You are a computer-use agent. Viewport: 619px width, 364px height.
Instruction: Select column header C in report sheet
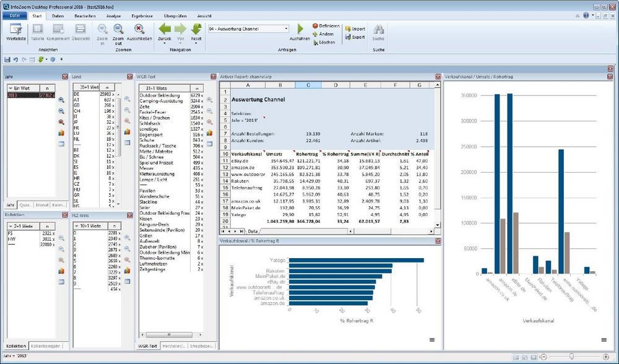tap(308, 85)
